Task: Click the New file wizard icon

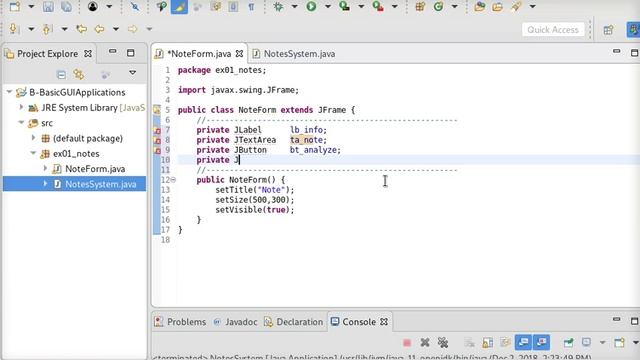Action: click(x=15, y=7)
